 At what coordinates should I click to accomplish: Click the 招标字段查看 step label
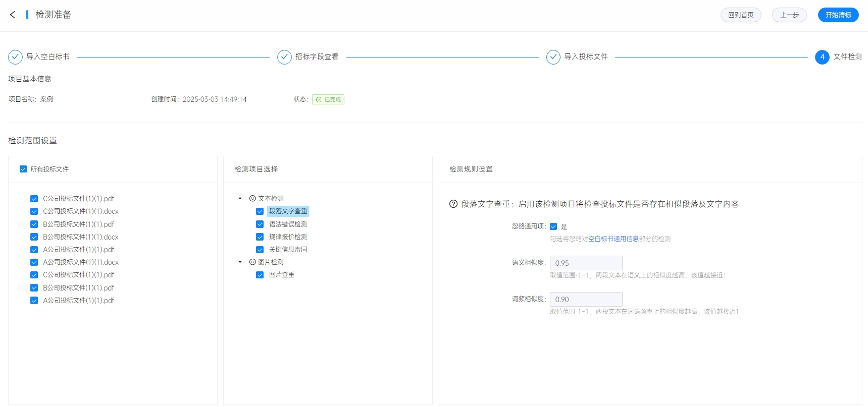point(317,57)
